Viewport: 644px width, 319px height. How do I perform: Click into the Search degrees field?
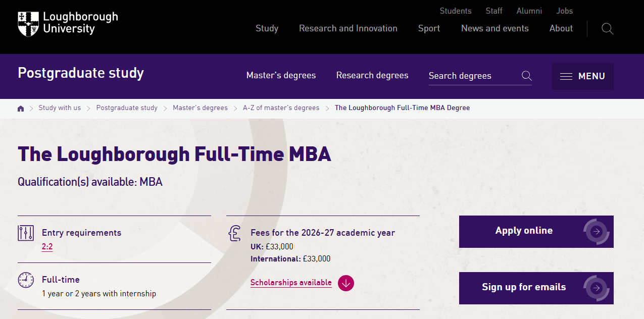coord(472,76)
